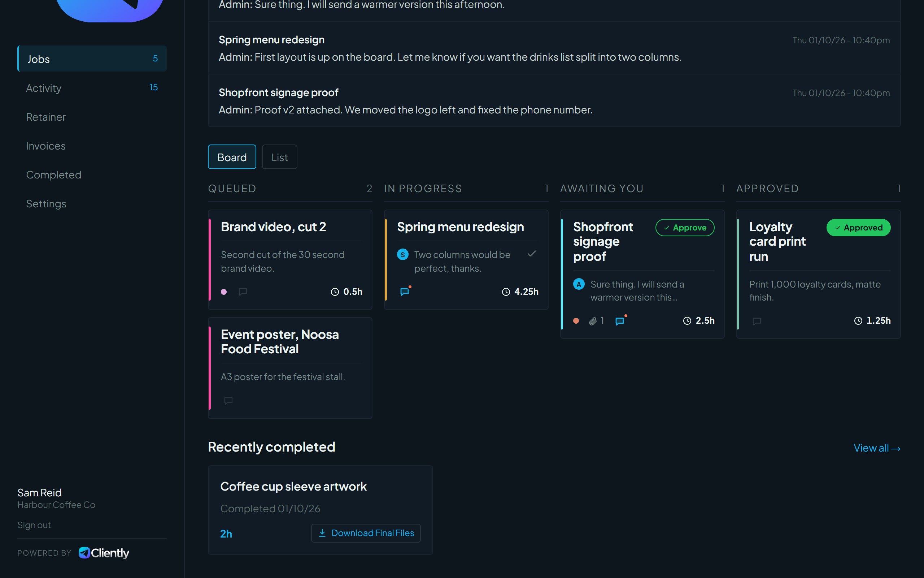This screenshot has height=578, width=924.
Task: Open Jobs in the sidebar
Action: (92, 59)
